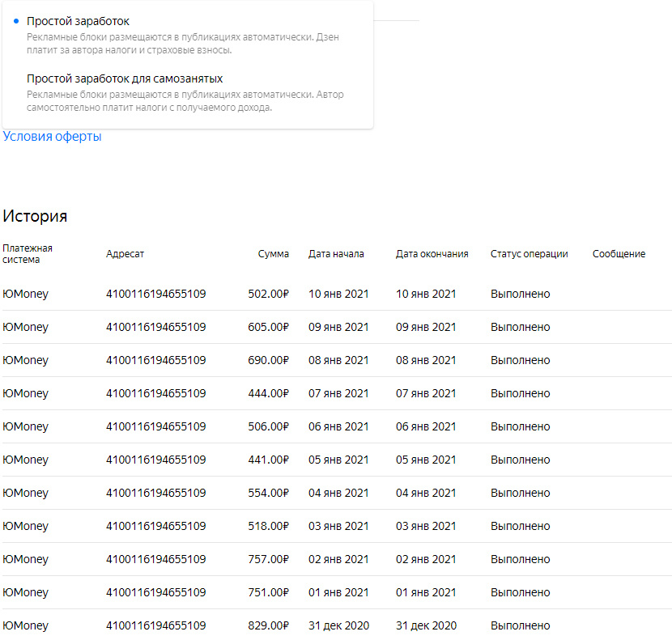Click the 690.00₽ amount cell
672x640 pixels.
[x=268, y=360]
